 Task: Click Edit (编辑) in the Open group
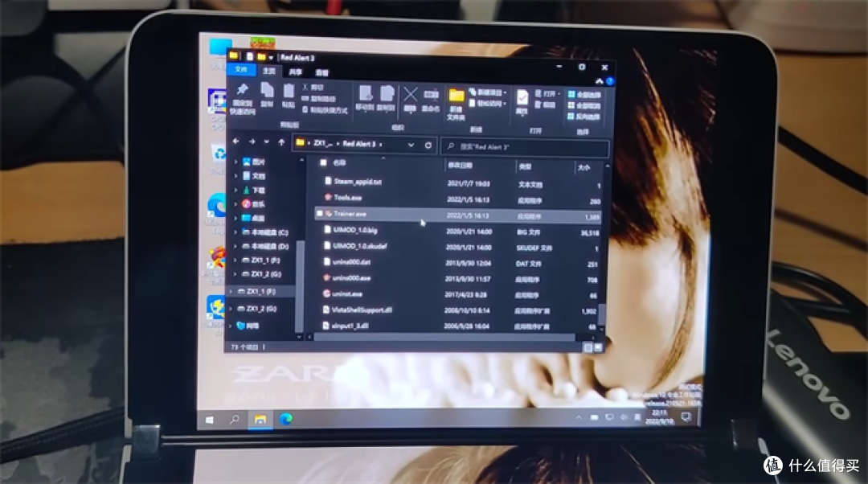(x=545, y=104)
